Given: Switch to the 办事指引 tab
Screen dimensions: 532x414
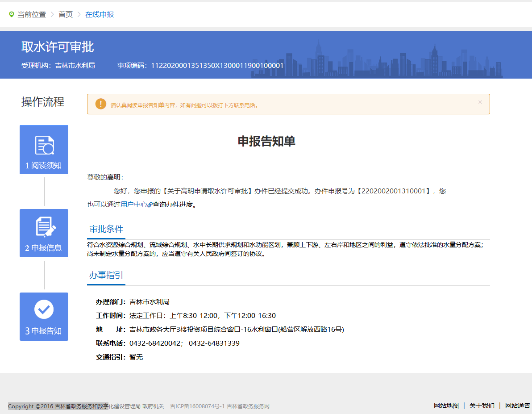Looking at the screenshot, I should pos(106,276).
